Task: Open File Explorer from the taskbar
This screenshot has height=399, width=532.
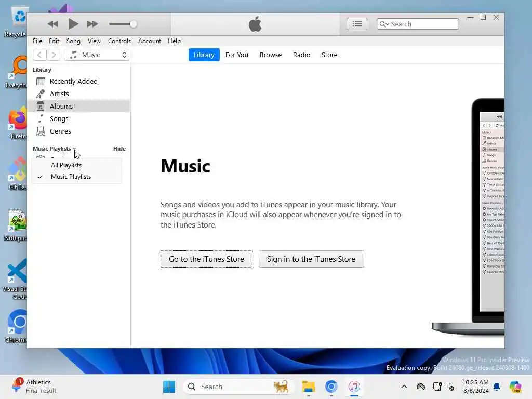Action: (309, 387)
